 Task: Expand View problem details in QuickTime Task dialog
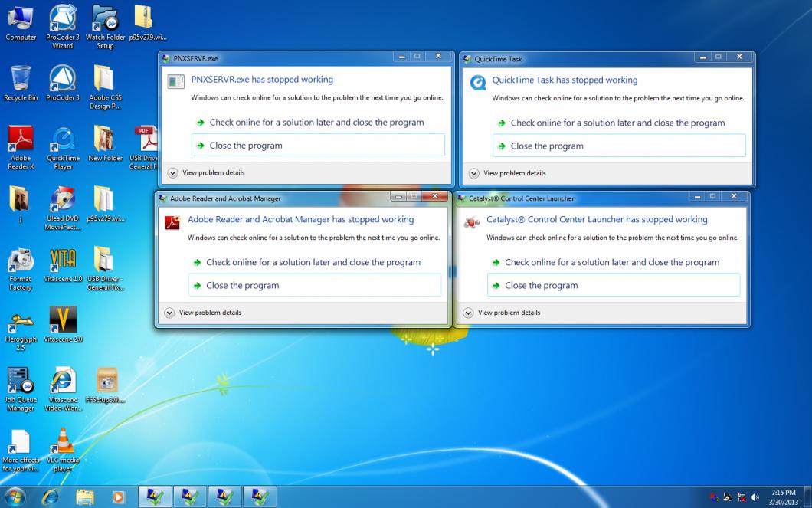point(508,173)
